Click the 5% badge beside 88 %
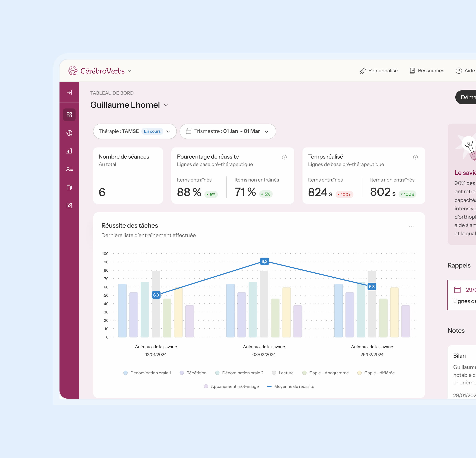Viewport: 476px width, 458px height. [x=211, y=195]
